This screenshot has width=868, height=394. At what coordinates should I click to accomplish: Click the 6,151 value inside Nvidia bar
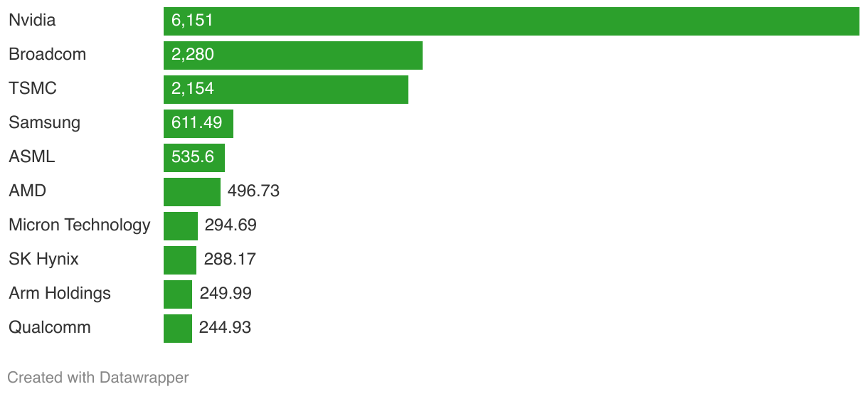click(192, 21)
